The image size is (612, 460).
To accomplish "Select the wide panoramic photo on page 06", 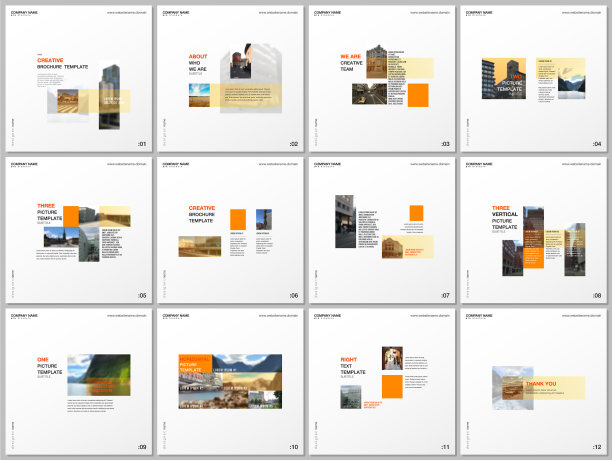I will [200, 246].
